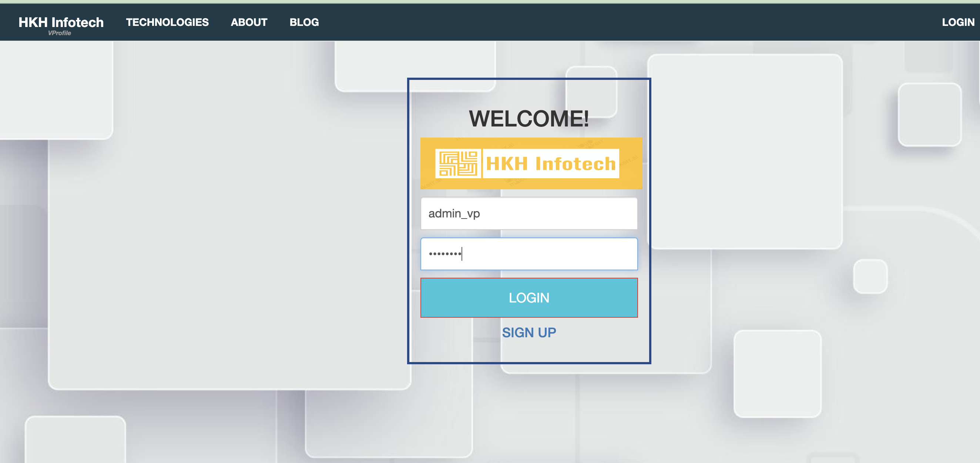Click the VProfile subtitle under brand name
Viewport: 980px width, 463px height.
coord(59,33)
